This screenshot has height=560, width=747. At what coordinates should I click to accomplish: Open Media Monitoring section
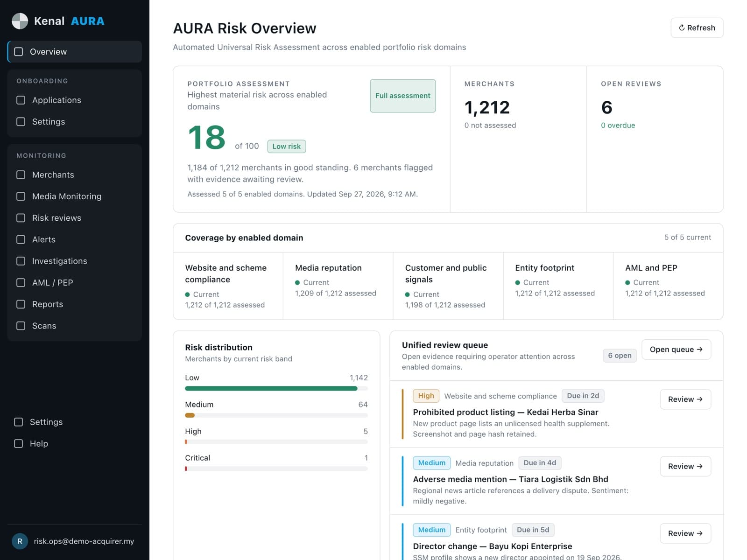click(x=75, y=196)
